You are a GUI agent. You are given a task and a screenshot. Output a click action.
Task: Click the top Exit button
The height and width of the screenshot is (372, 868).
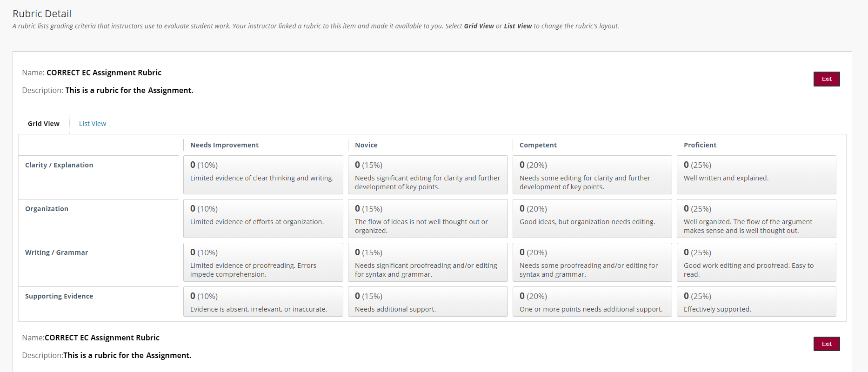tap(827, 79)
